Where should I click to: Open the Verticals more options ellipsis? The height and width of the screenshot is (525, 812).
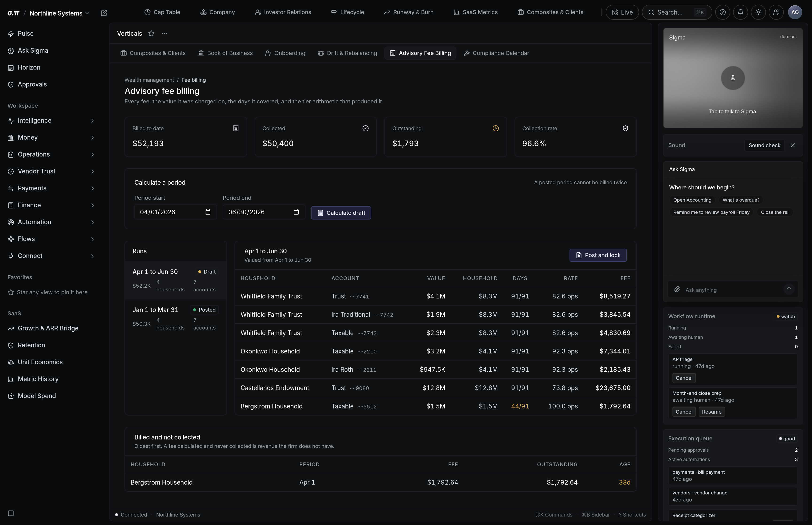click(x=164, y=33)
